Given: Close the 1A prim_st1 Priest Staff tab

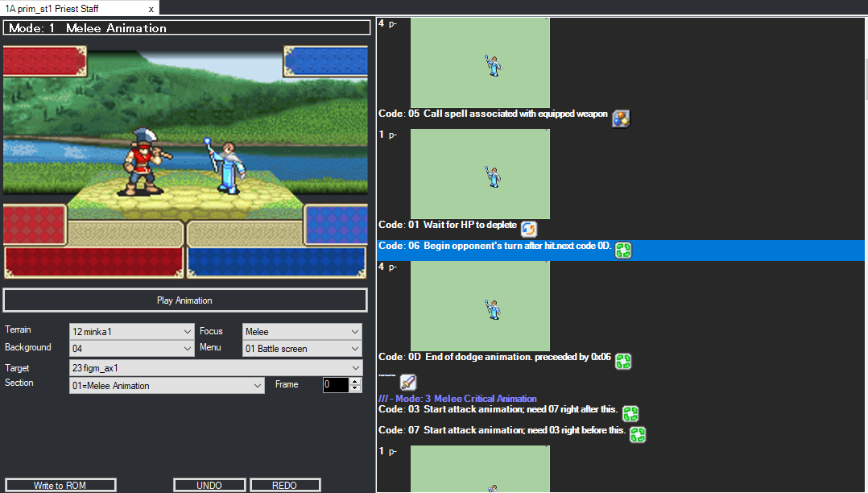Looking at the screenshot, I should [151, 9].
